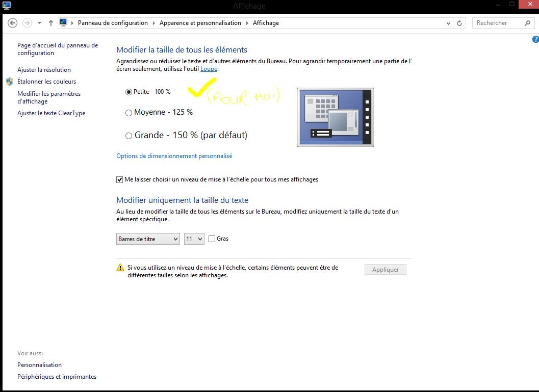
Task: Minimize the Affichage window
Action: [498, 5]
